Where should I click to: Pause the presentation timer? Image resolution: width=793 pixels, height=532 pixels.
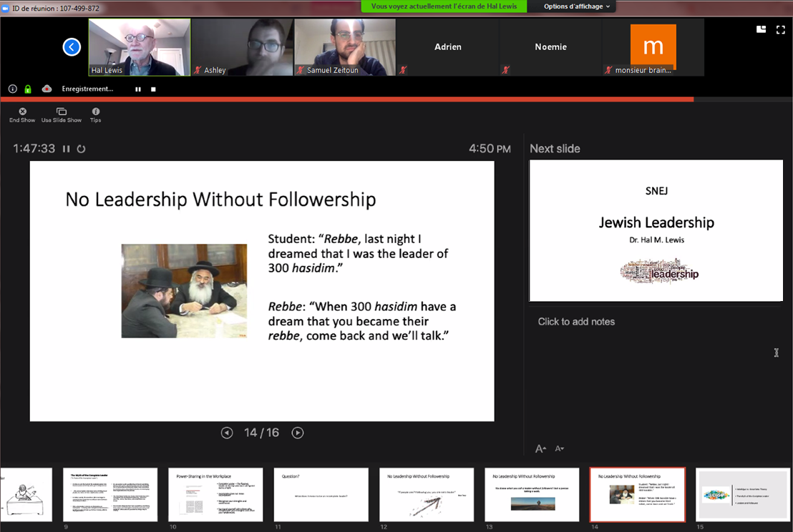67,149
